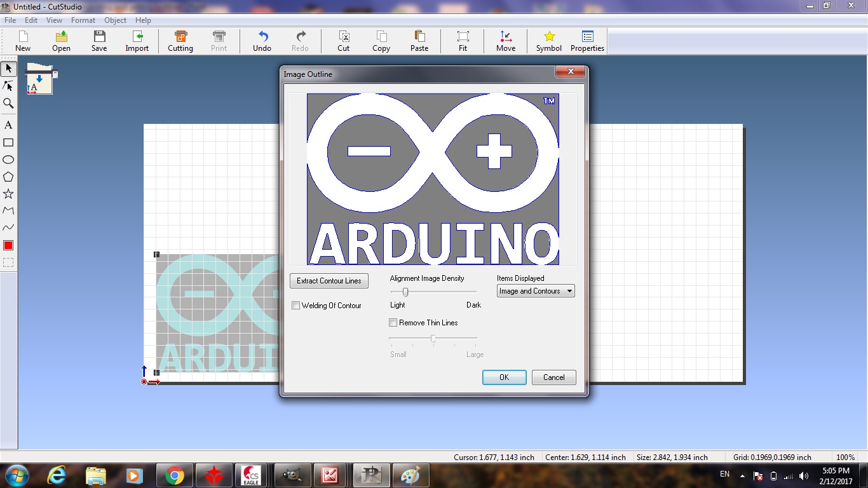Select the polygon drawing tool
Screen dimensions: 868x488
tap(8, 177)
